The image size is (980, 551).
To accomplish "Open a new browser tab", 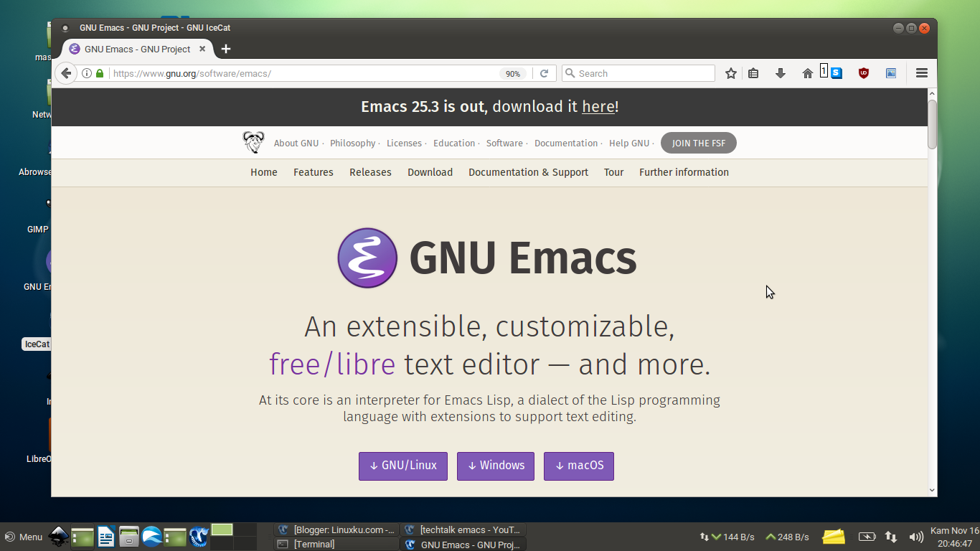I will pos(226,49).
